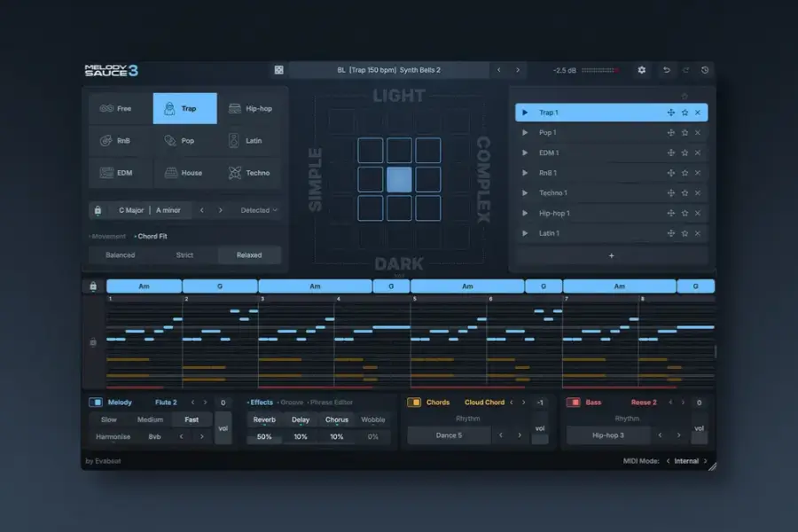Choose the Strict chord fit button

(184, 255)
